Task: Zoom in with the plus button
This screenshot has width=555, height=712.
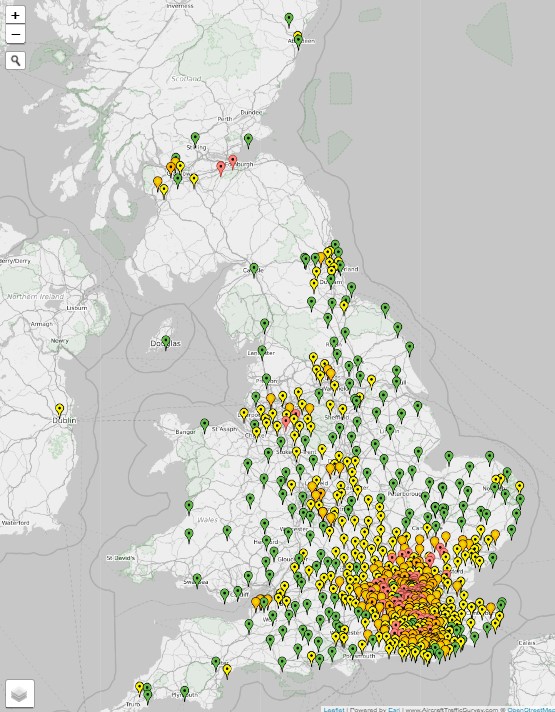Action: 15,15
